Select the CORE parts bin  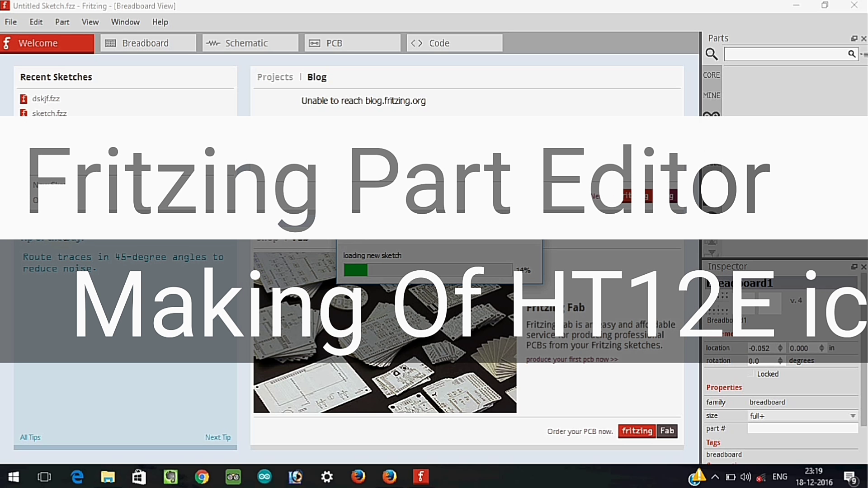tap(712, 75)
